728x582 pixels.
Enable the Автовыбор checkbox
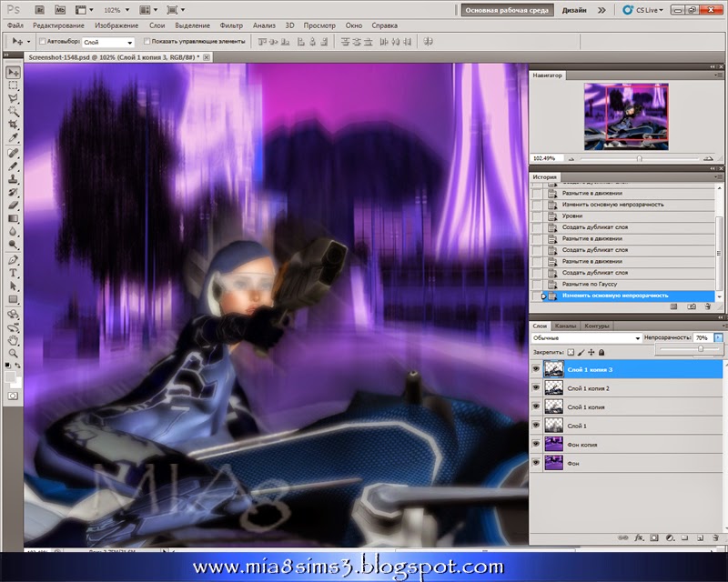click(42, 41)
